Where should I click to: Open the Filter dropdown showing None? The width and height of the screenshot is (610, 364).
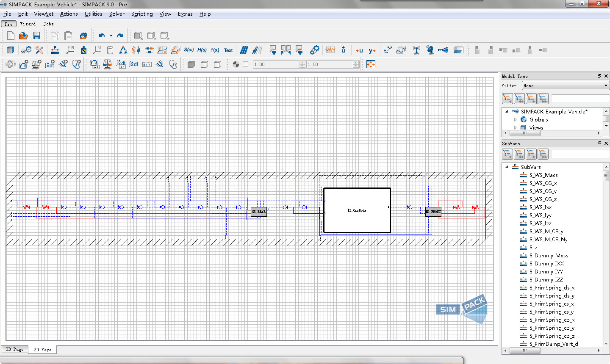[566, 85]
